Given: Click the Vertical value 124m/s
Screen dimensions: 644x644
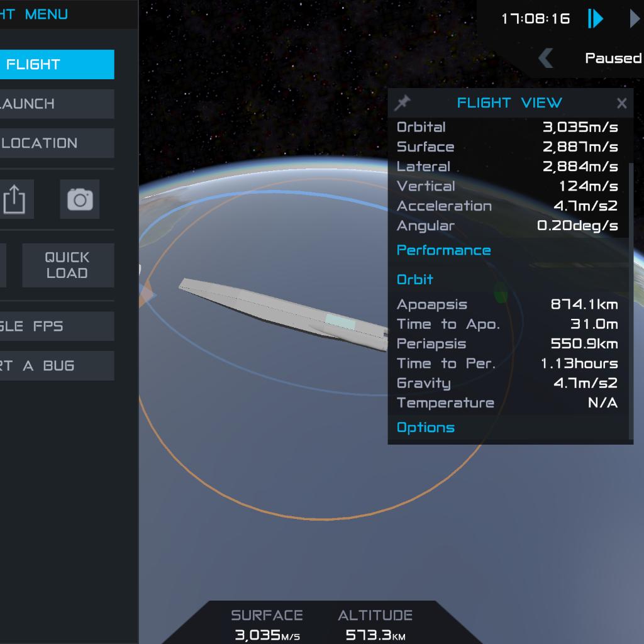Looking at the screenshot, I should pos(589,186).
